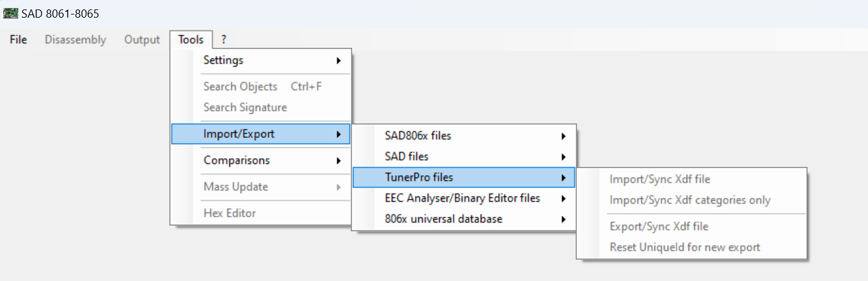Click the SAD files submenu arrow

pos(563,156)
